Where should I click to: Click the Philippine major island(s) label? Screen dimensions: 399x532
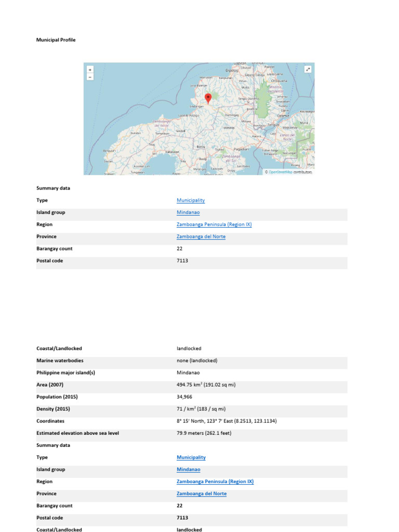point(65,373)
